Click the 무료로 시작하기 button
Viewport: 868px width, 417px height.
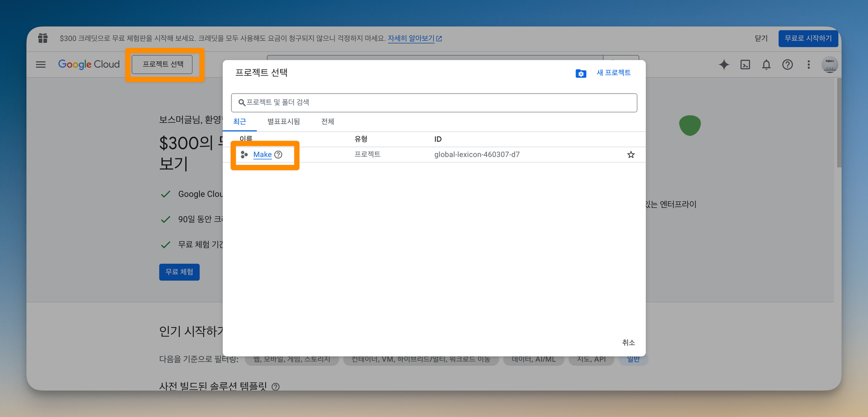[808, 39]
